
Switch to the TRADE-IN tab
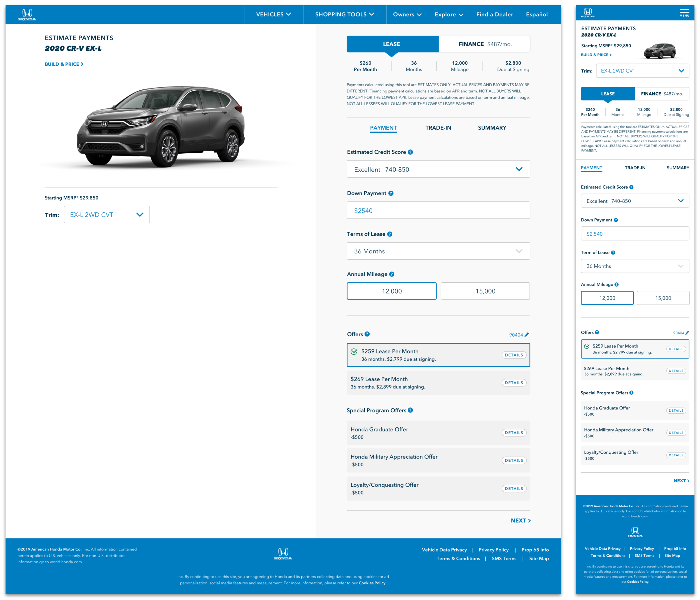438,128
